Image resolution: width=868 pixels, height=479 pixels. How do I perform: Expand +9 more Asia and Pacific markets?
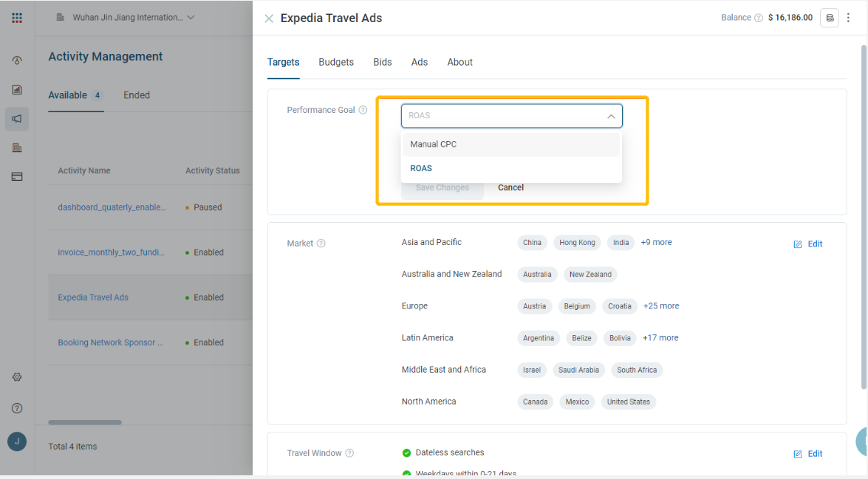coord(657,242)
